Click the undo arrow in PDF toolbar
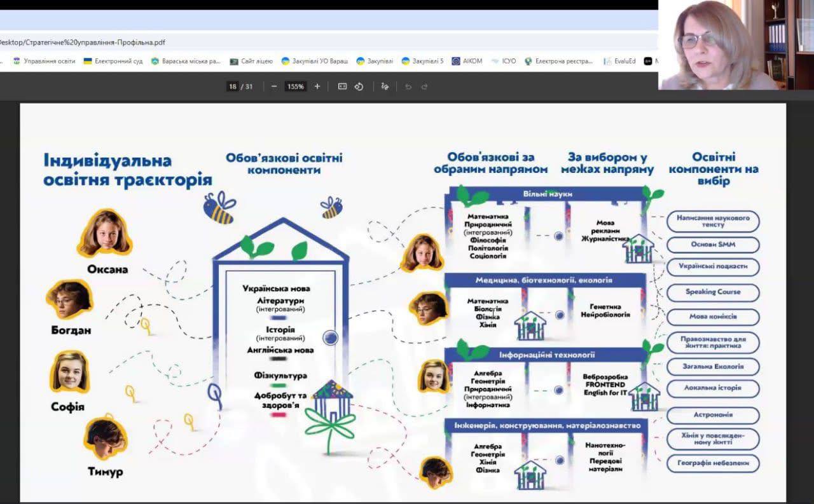The height and width of the screenshot is (504, 814). pyautogui.click(x=408, y=86)
